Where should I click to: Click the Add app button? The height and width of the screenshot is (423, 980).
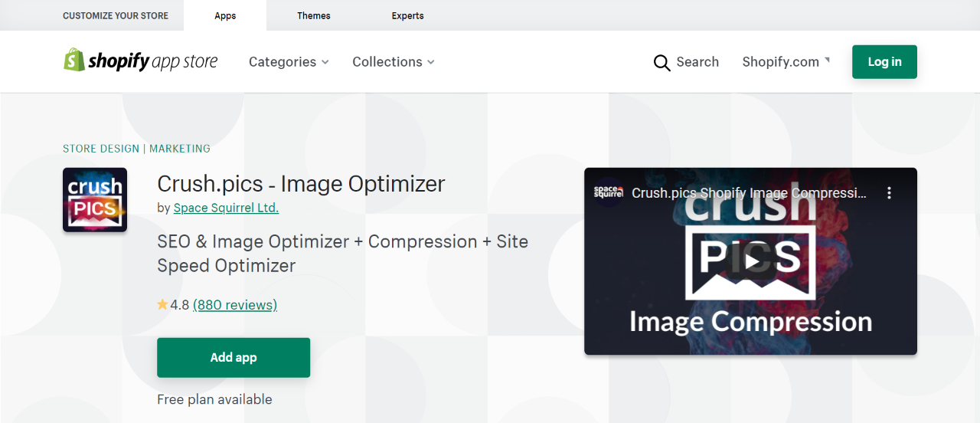(234, 358)
